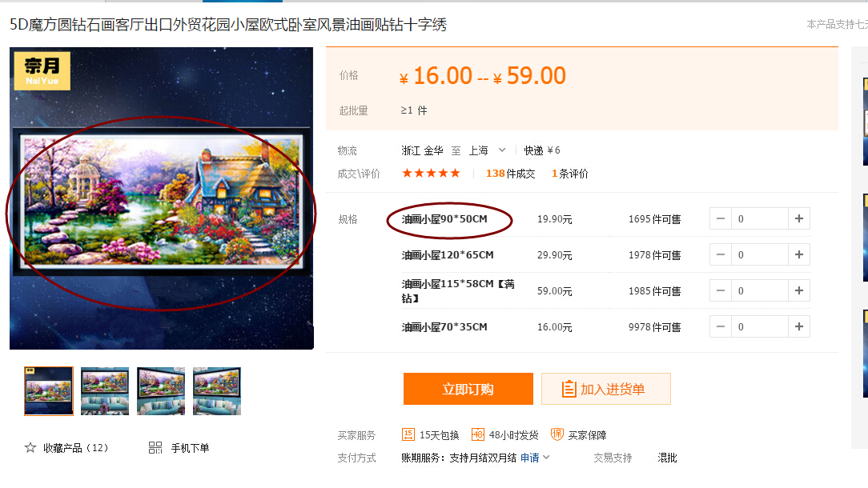Click the main product image
Screen dimensions: 868x488
click(x=161, y=198)
